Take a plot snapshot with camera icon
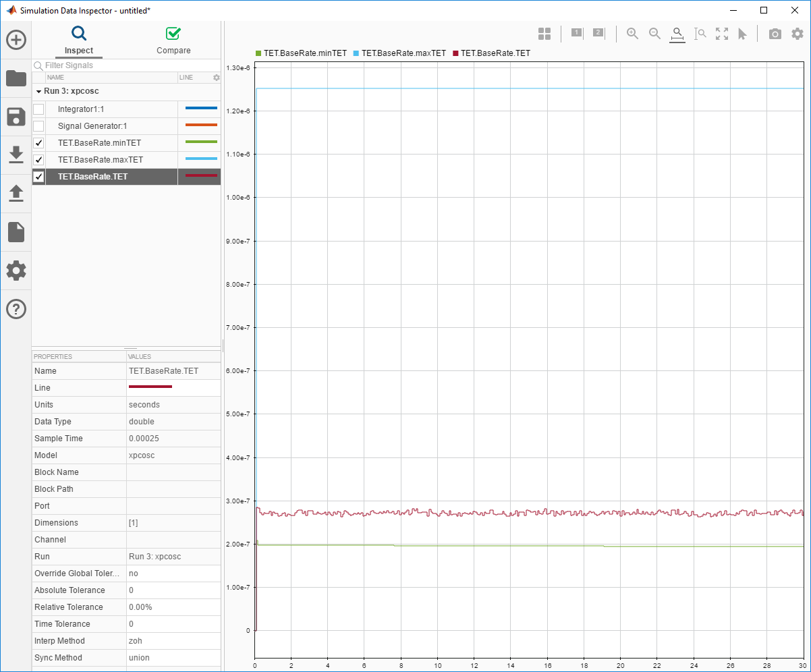This screenshot has width=811, height=672. point(775,34)
